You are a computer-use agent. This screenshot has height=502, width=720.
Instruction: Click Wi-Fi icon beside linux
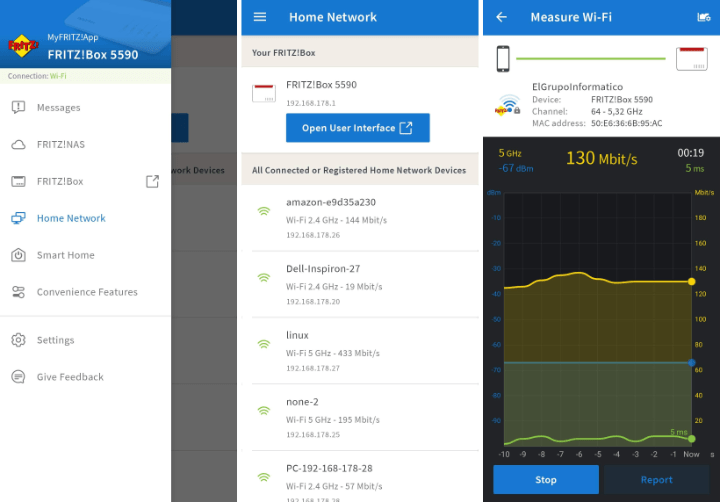(264, 344)
